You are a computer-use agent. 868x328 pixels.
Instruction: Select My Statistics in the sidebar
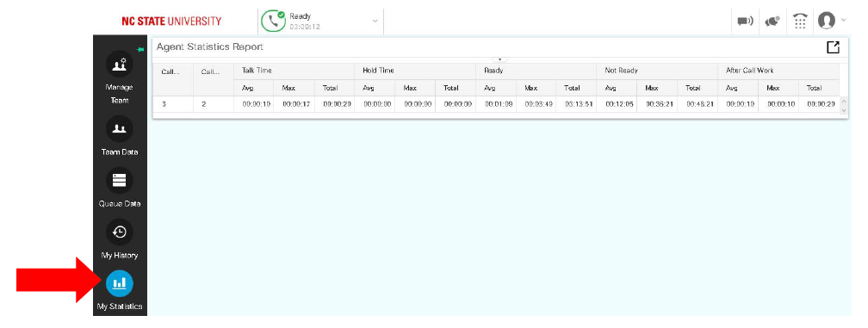pyautogui.click(x=120, y=290)
